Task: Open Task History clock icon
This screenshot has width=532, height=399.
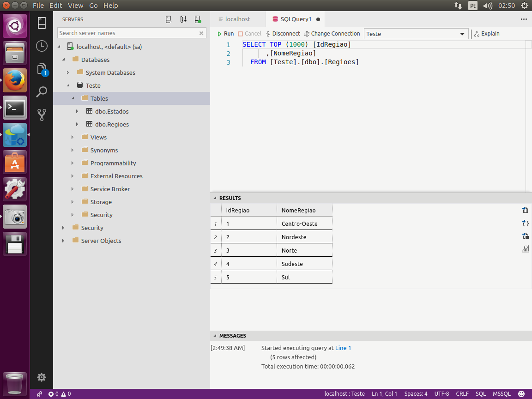Action: [x=42, y=46]
